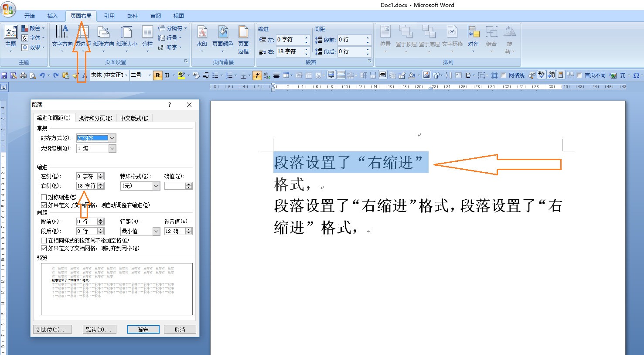Viewport: 644px width, 355px height.
Task: Toggle the bold B button
Action: pos(157,75)
